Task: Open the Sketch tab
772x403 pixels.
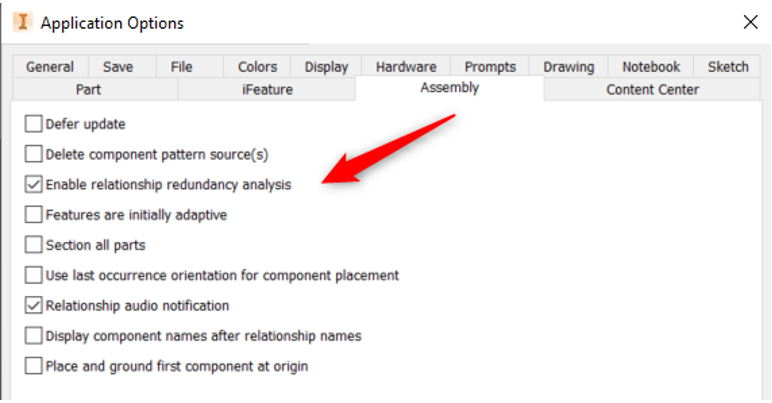Action: 728,66
